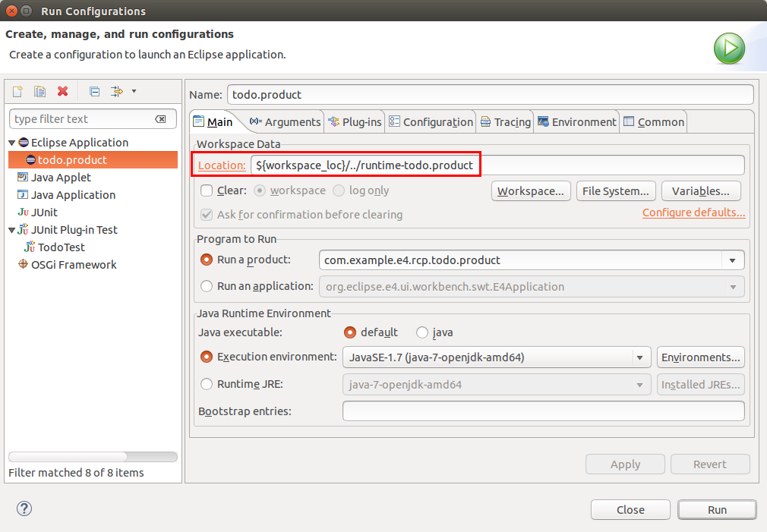Clear the filter text field
767x532 pixels.
[x=161, y=119]
